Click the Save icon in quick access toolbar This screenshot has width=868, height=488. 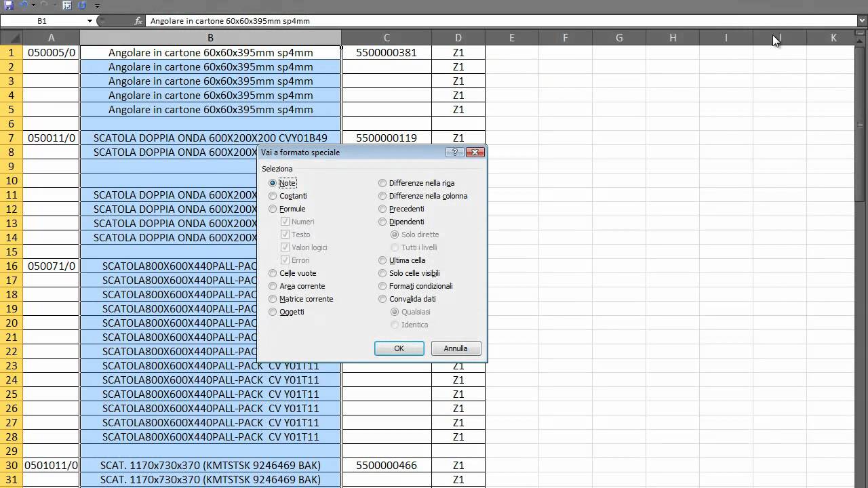pos(9,5)
